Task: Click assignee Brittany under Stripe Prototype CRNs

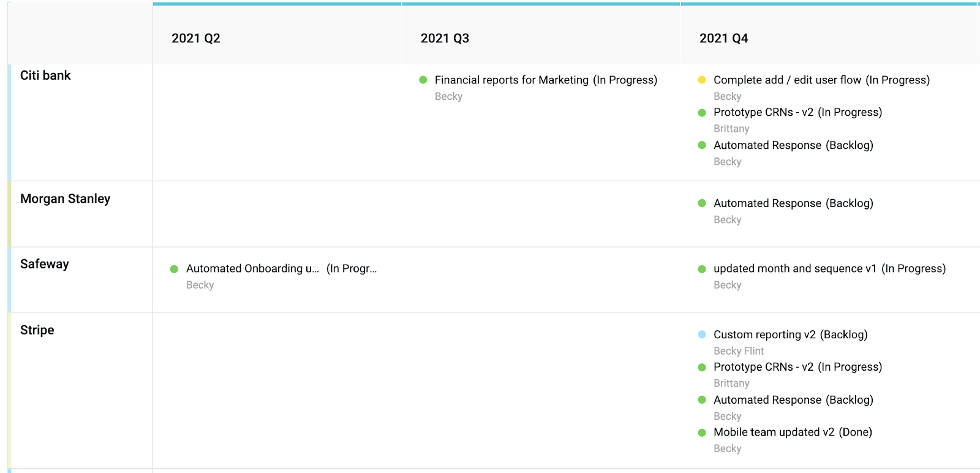Action: (x=731, y=383)
